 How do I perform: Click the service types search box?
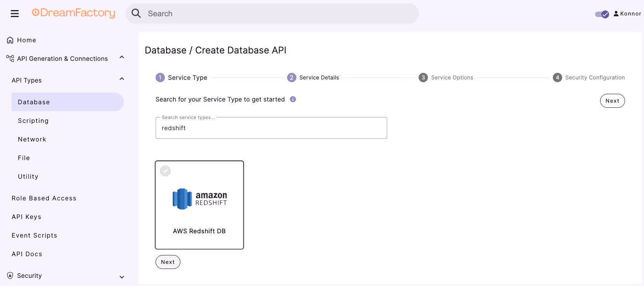(x=271, y=128)
